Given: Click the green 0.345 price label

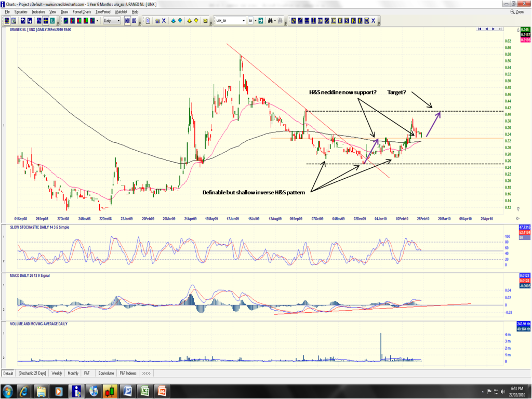Looking at the screenshot, I should (525, 30).
